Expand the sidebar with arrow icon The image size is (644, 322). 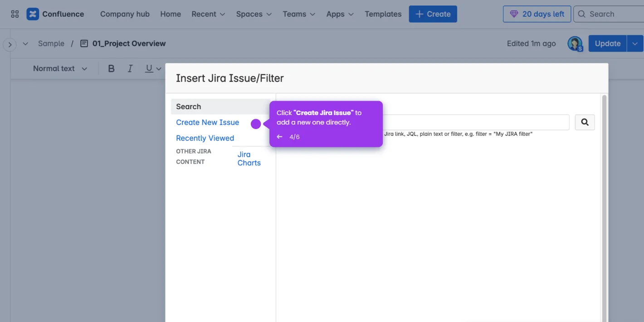(x=10, y=44)
